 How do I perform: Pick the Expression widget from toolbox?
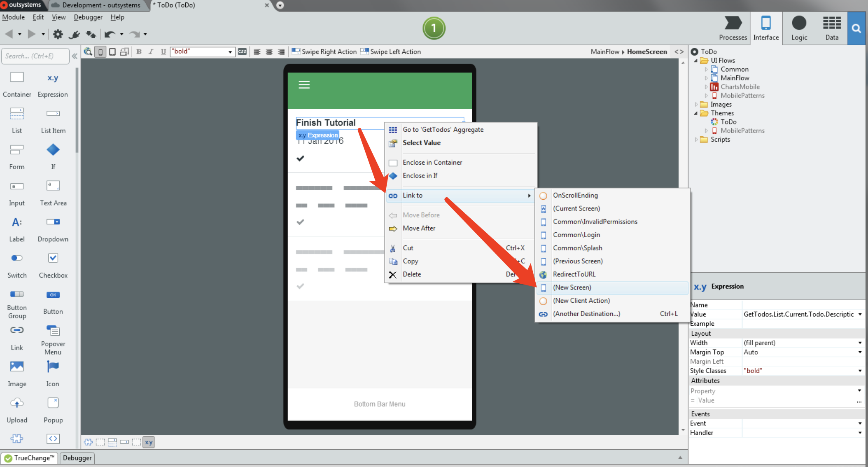click(53, 78)
